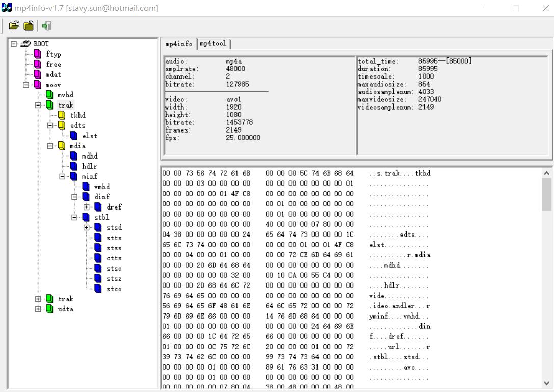Select the blue vmhd box icon

[x=86, y=187]
